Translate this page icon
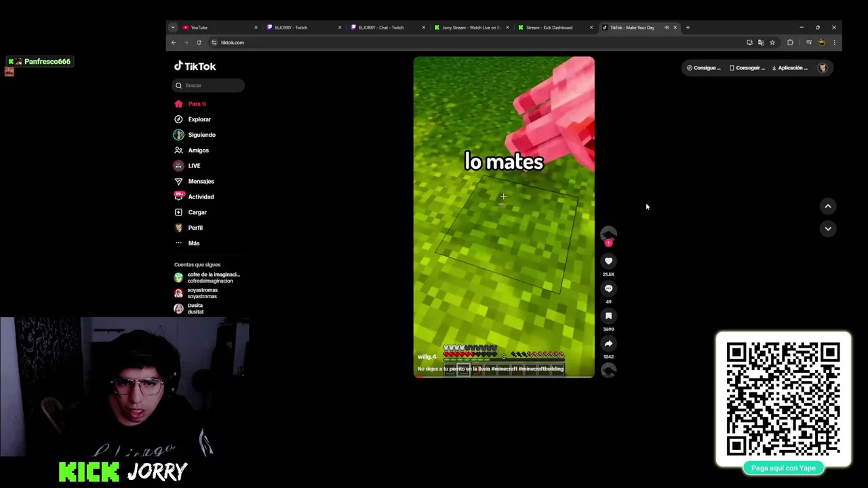Viewport: 868px width, 488px height. [x=761, y=43]
